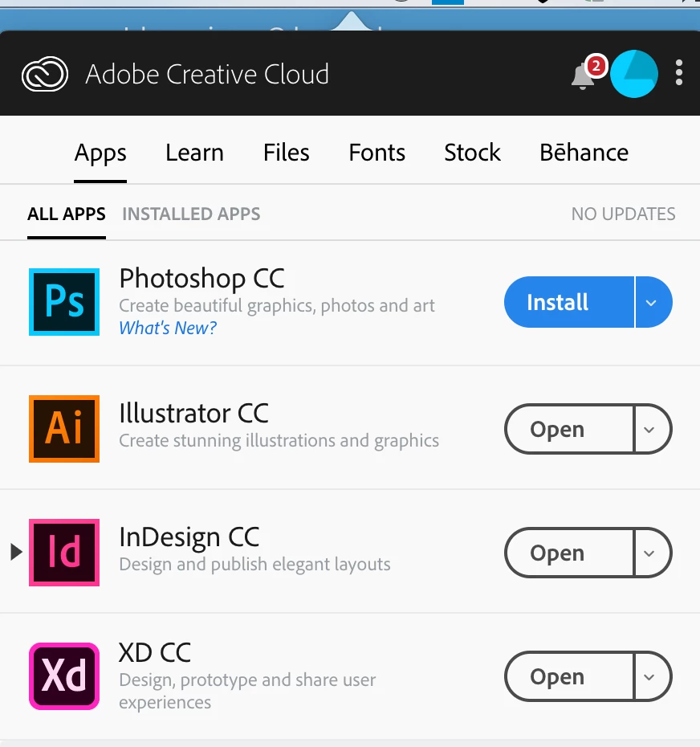This screenshot has height=747, width=700.
Task: Open the notifications bell icon
Action: tap(583, 76)
